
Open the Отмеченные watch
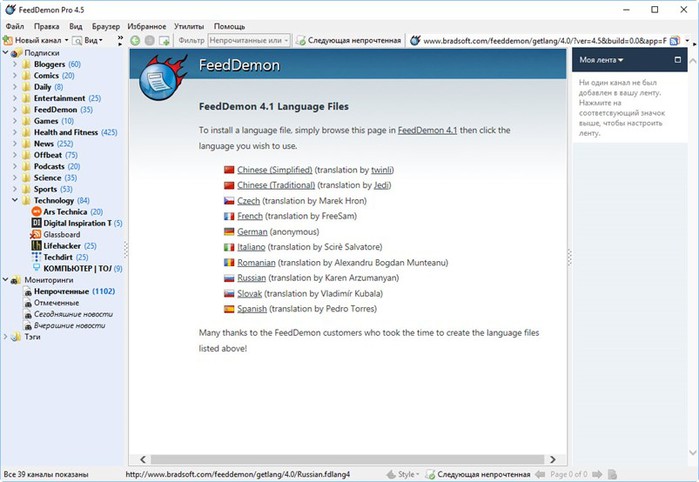56,303
